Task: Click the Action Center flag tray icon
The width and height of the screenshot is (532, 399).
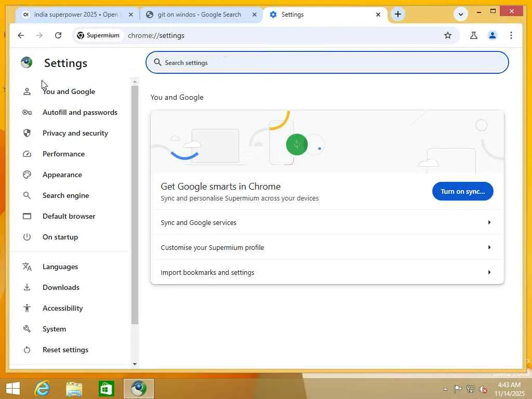Action: click(458, 389)
